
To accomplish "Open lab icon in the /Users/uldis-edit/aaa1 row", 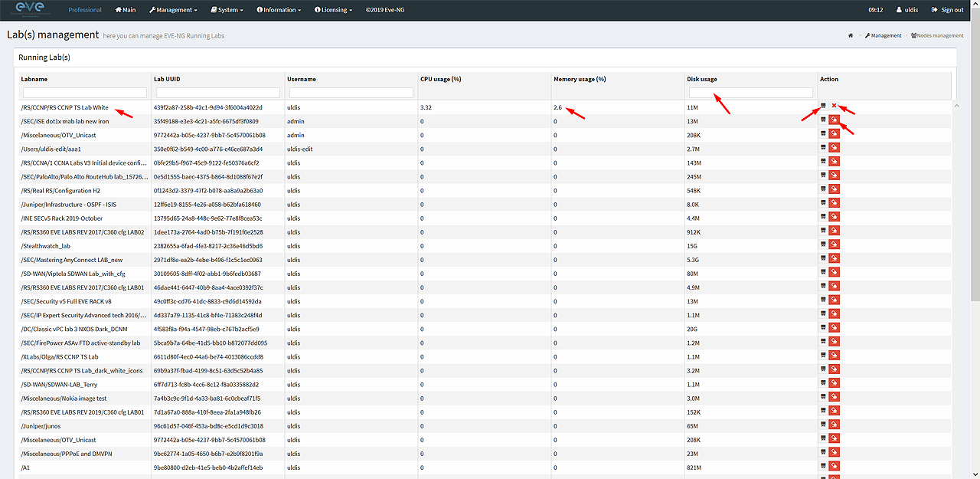I will point(823,147).
